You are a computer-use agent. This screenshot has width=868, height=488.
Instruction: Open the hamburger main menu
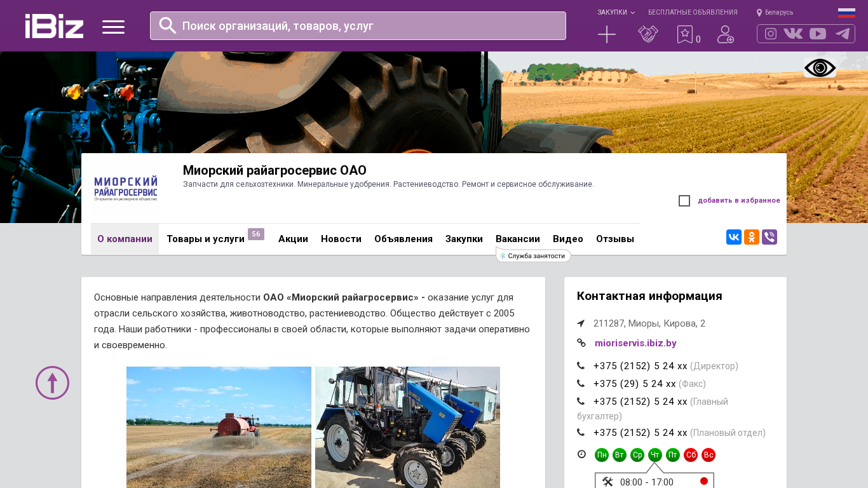pyautogui.click(x=113, y=27)
